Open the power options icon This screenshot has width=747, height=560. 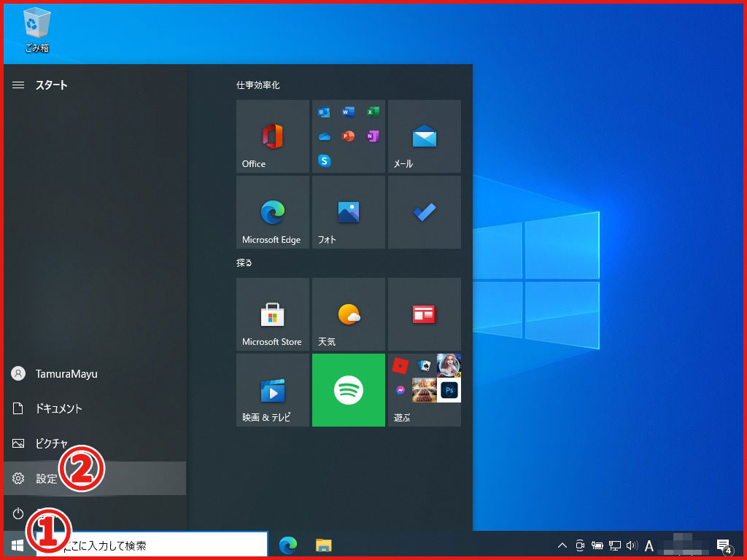18,513
